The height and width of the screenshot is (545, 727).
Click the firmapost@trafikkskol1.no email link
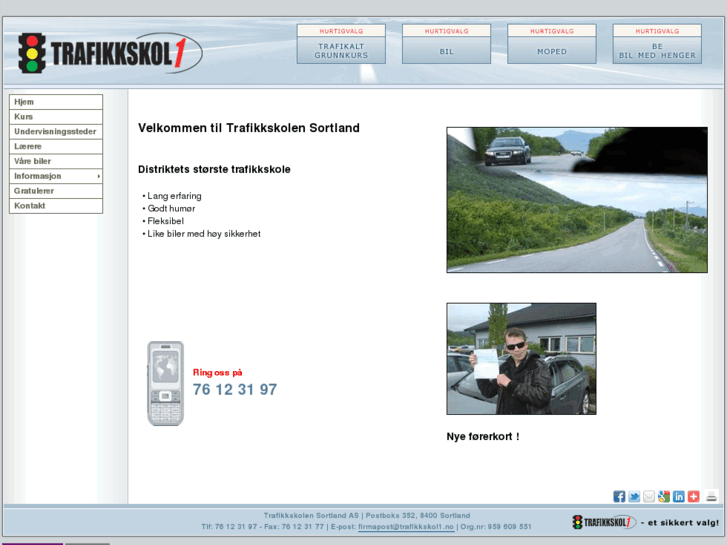tap(406, 527)
